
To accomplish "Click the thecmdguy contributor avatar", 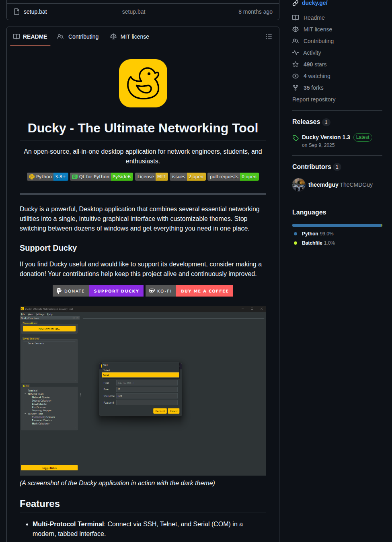I will pos(299,185).
